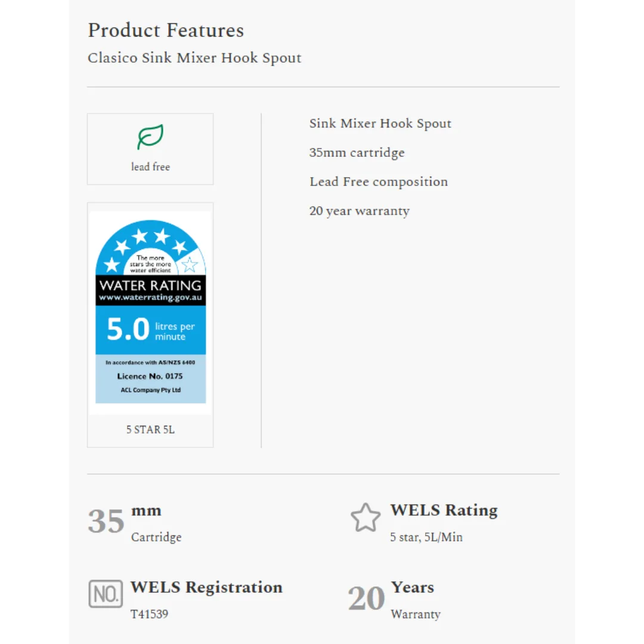Click the WELS Registration heading
This screenshot has width=644, height=644.
(x=206, y=587)
